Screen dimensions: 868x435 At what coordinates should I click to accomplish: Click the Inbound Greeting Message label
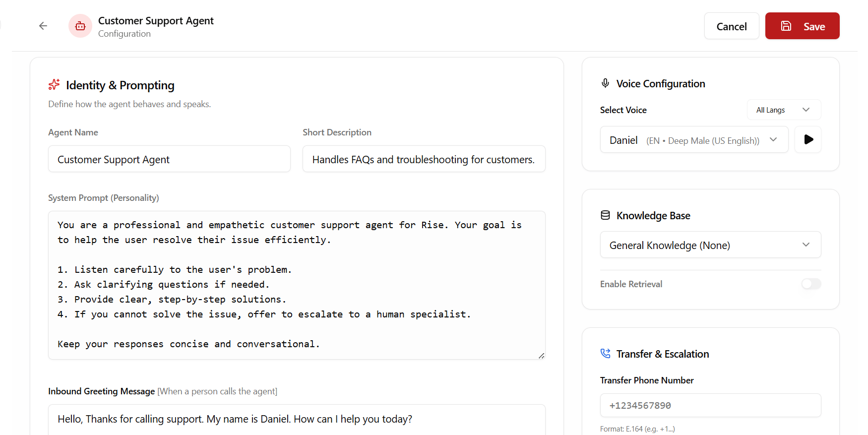(101, 391)
